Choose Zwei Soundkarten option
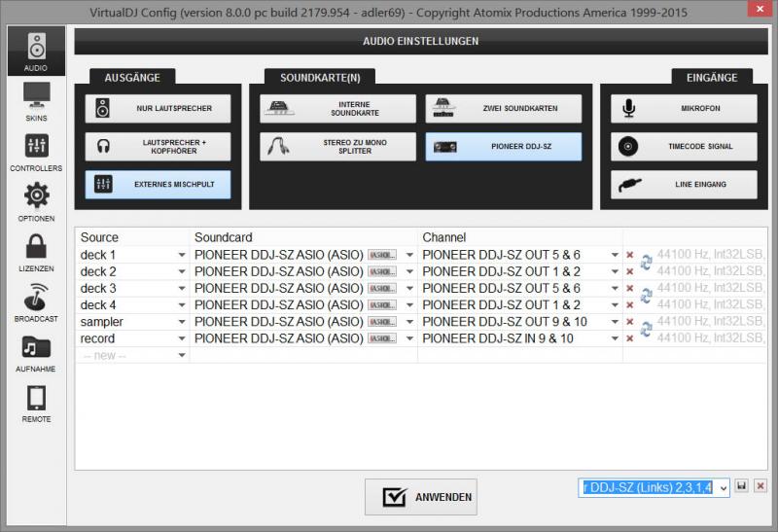This screenshot has height=532, width=778. click(x=503, y=108)
